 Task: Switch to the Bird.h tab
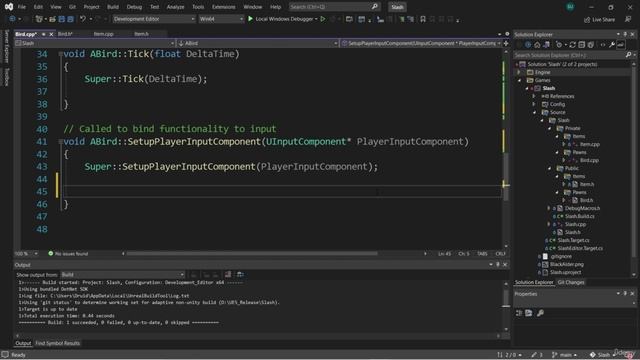65,34
